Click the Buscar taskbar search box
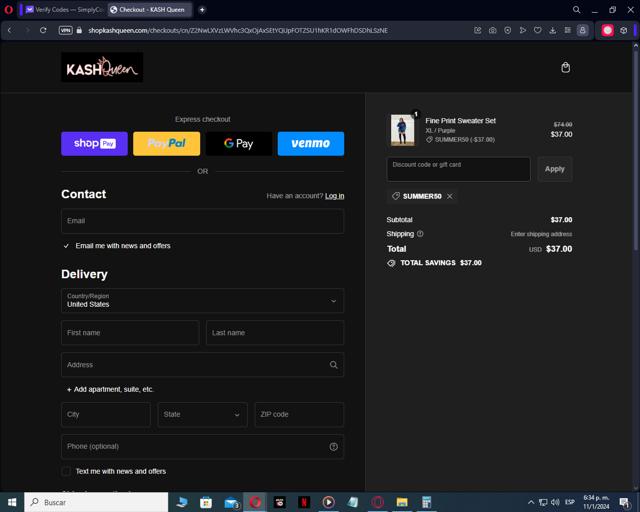Screen dimensions: 640x512 click(96, 502)
